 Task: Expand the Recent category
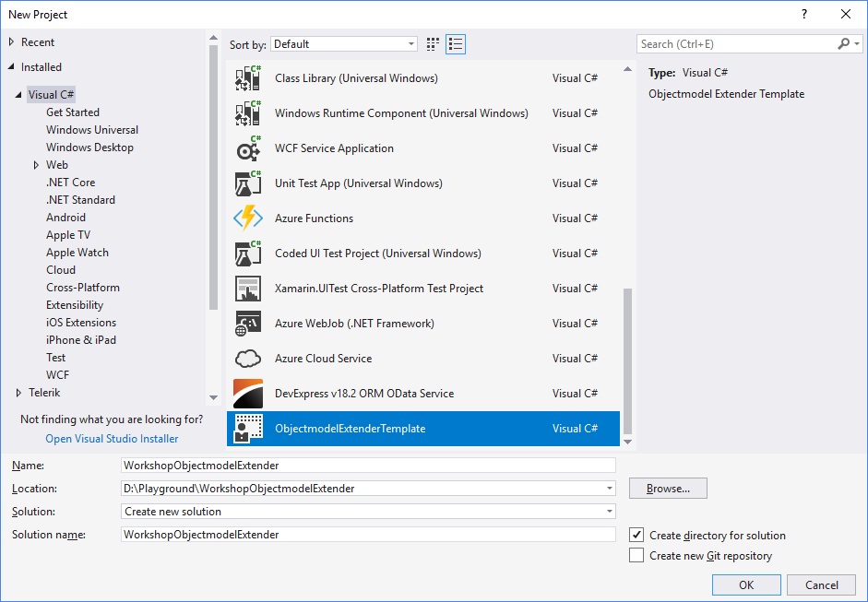12,42
